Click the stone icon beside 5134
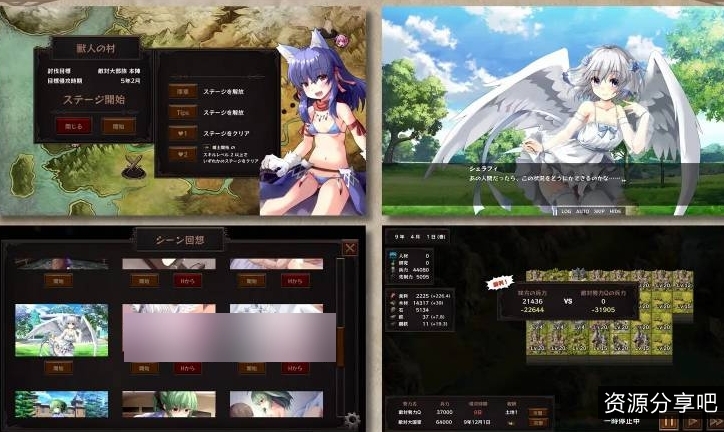 (x=392, y=310)
